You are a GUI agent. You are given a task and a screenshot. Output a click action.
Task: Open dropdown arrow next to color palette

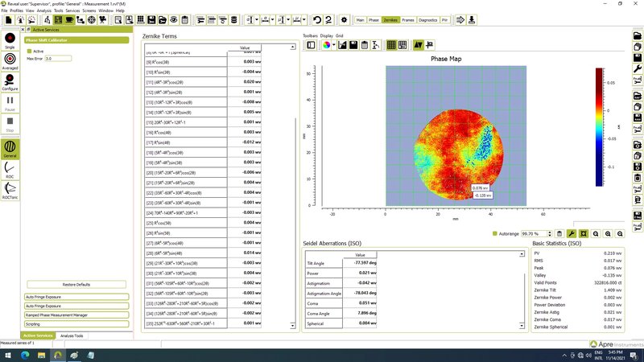(334, 45)
